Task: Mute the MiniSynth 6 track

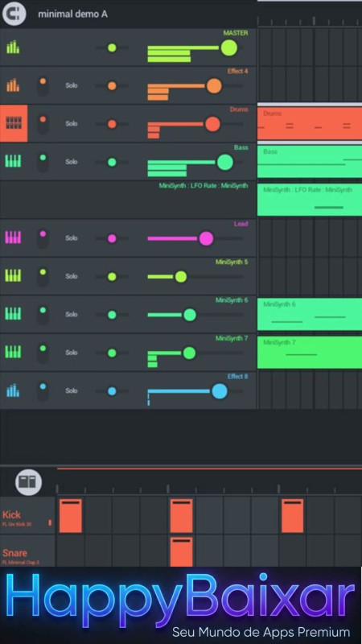Action: 43,315
